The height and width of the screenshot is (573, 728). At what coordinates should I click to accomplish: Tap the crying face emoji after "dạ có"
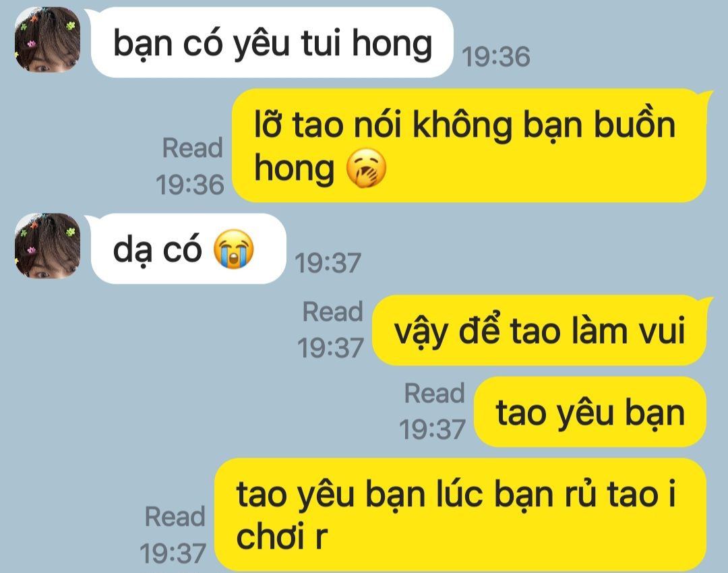click(233, 249)
